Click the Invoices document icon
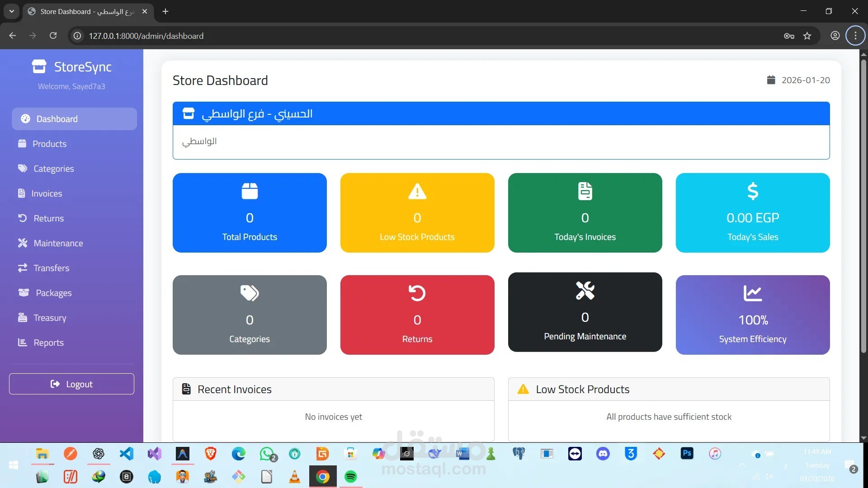Screen dimensions: 868x488 [x=22, y=193]
